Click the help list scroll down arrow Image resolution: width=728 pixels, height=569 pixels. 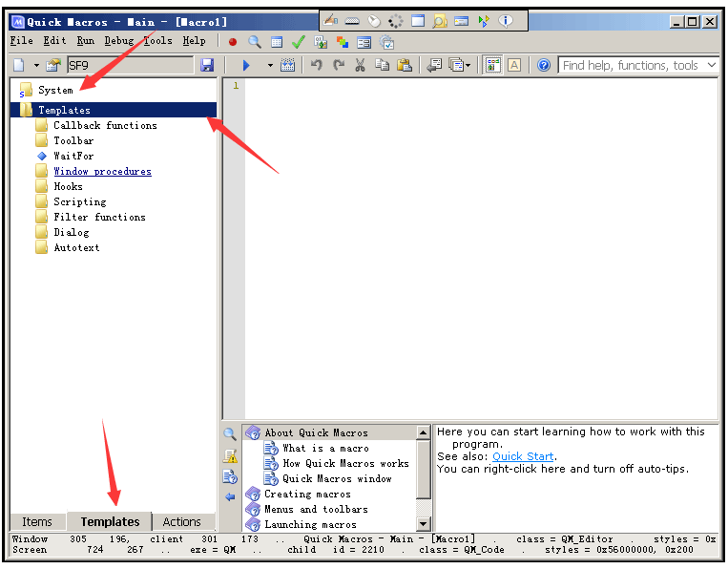[424, 524]
